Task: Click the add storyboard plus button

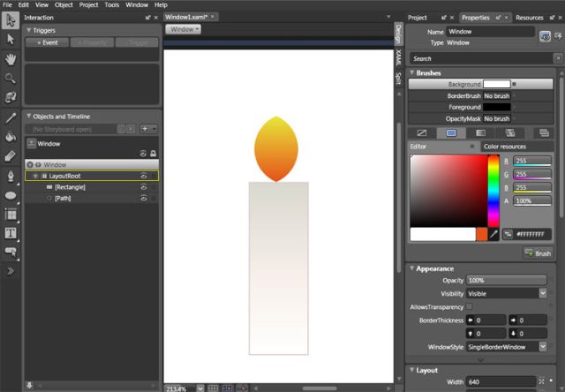Action: (145, 129)
